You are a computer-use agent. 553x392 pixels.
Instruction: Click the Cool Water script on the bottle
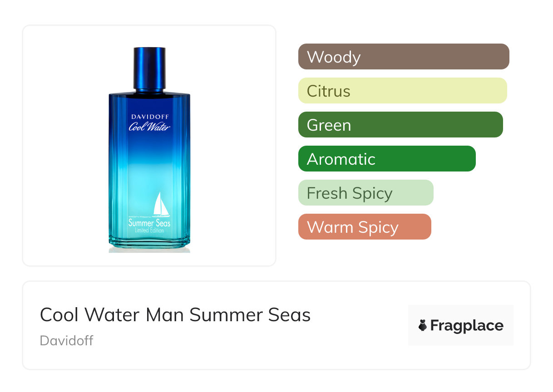click(149, 127)
